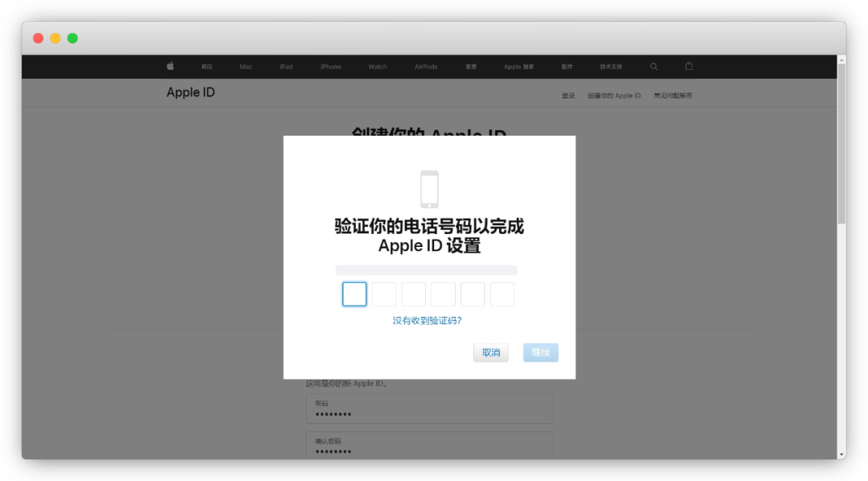Click the 没有收到验证码? link
The width and height of the screenshot is (868, 481).
click(x=427, y=320)
